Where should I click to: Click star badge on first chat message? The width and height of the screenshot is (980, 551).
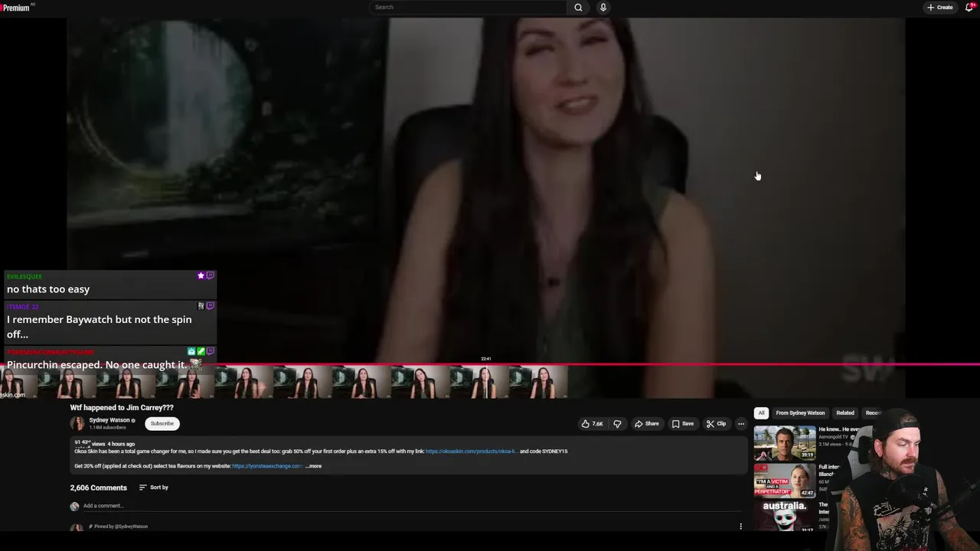201,275
